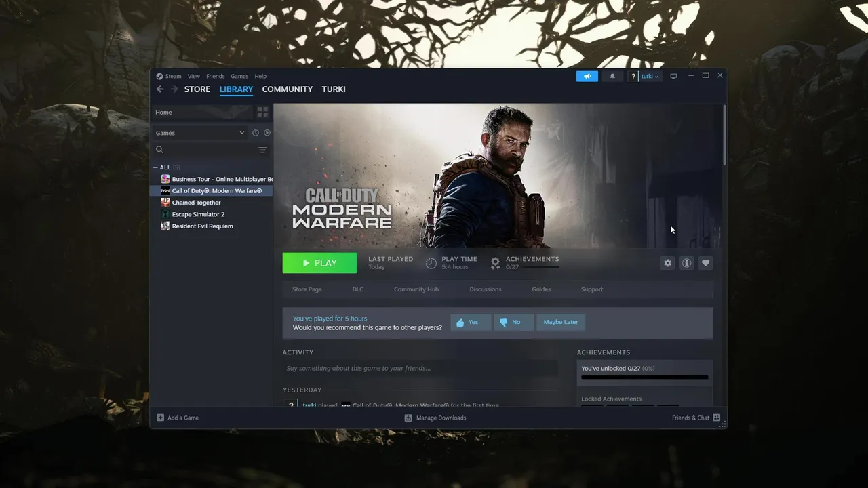Go to the STORE section
Viewport: 868px width, 488px height.
point(197,89)
